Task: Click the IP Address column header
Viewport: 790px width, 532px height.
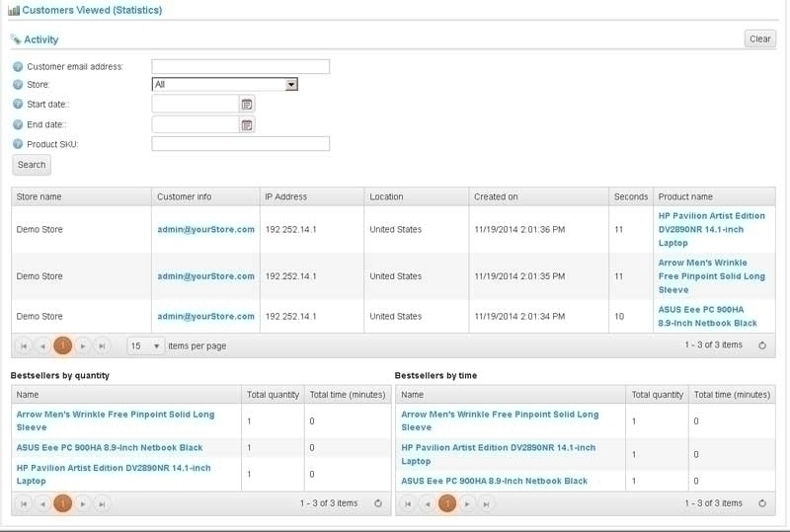Action: point(312,196)
